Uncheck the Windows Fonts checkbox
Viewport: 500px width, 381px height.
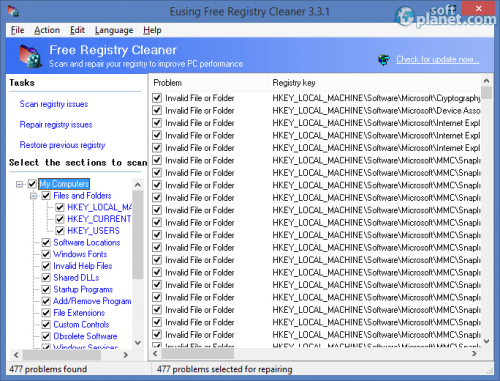tap(46, 254)
